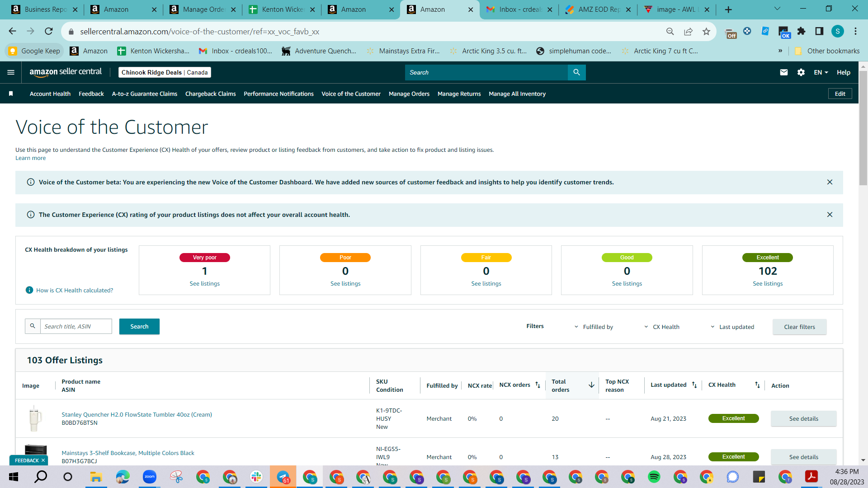Switch to the AMZ EOD Report tab
The height and width of the screenshot is (488, 868).
tap(598, 9)
